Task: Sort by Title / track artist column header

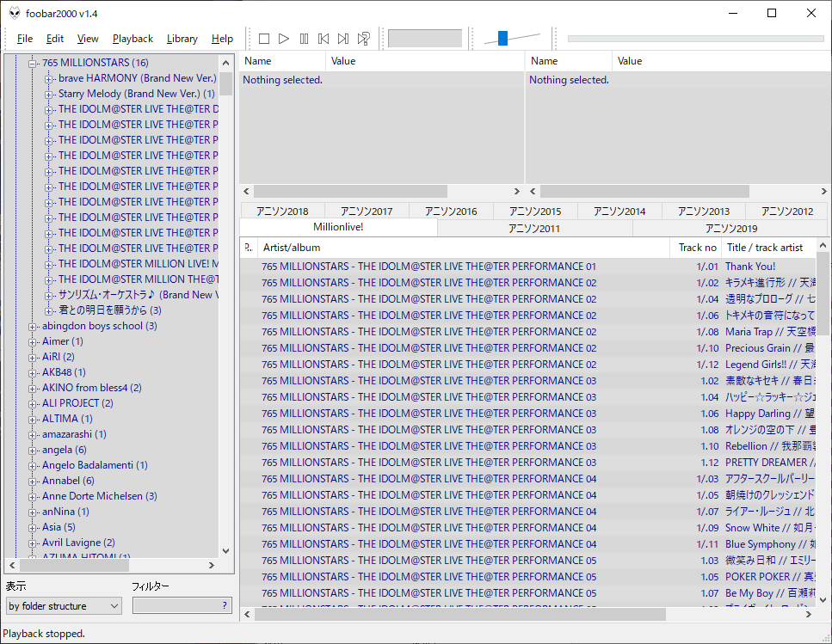Action: [769, 248]
